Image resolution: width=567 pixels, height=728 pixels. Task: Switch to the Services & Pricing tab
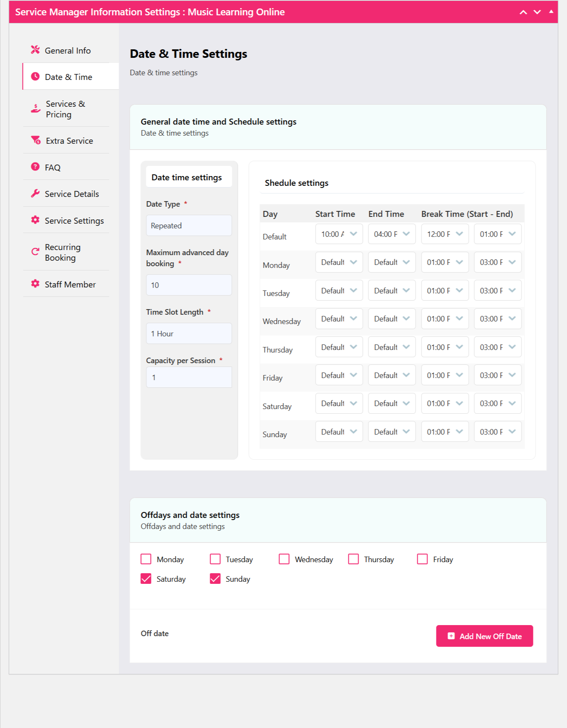click(66, 109)
